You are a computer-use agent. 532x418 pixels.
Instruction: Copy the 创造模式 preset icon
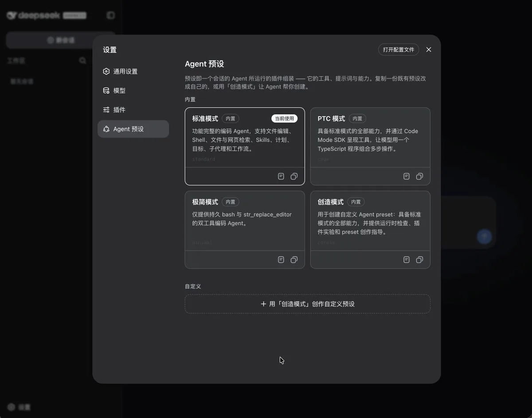click(419, 260)
